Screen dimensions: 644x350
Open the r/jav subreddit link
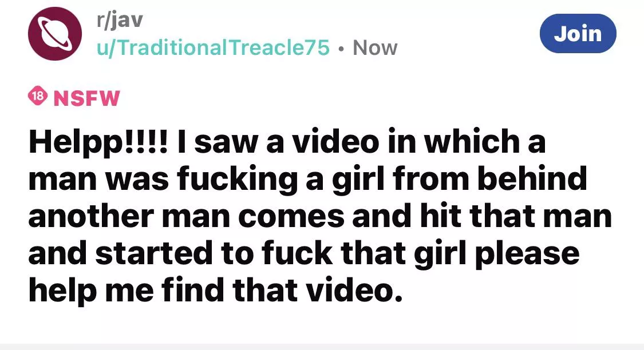120,19
